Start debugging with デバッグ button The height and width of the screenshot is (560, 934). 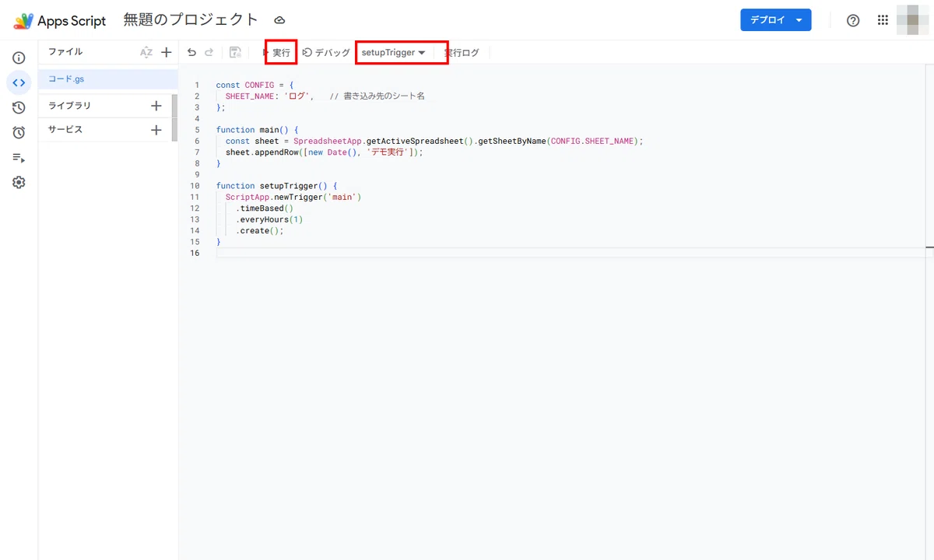pyautogui.click(x=326, y=52)
